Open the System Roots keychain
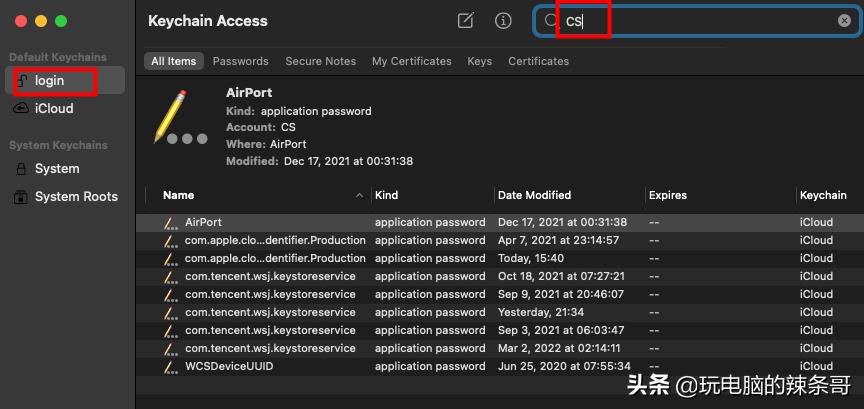The width and height of the screenshot is (864, 409). (x=75, y=197)
